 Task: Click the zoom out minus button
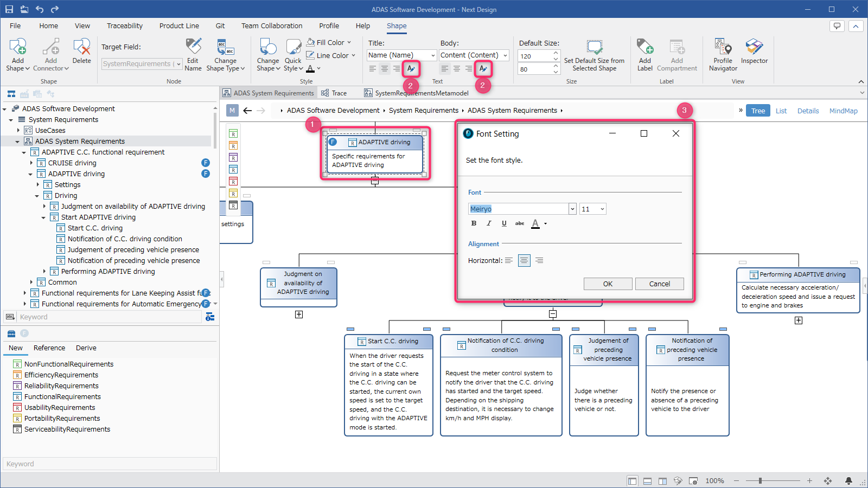click(736, 481)
